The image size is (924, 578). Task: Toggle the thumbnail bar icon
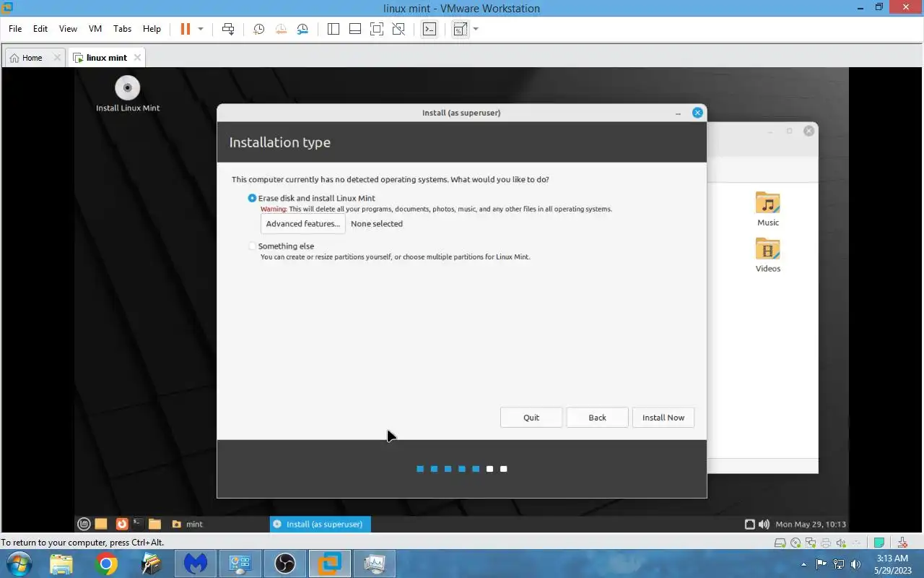[354, 29]
